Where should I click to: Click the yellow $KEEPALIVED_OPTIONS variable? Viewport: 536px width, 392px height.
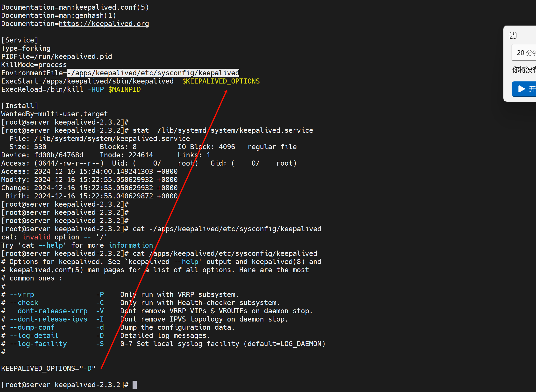(x=221, y=81)
